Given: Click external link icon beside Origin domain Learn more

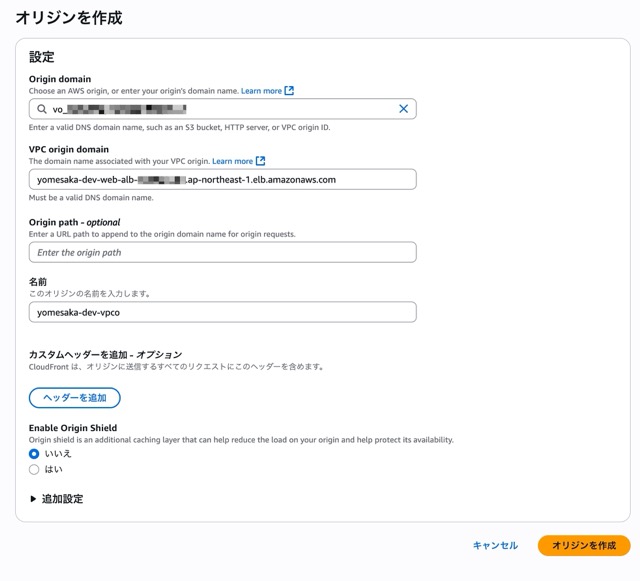Looking at the screenshot, I should pos(289,91).
